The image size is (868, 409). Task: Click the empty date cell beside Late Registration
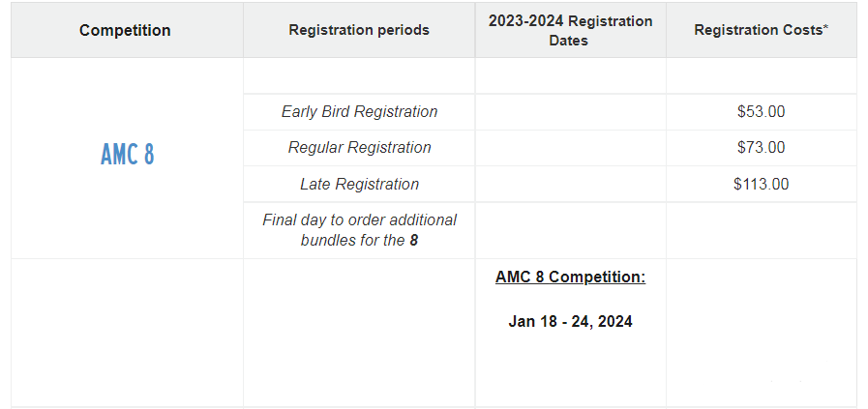(x=570, y=184)
